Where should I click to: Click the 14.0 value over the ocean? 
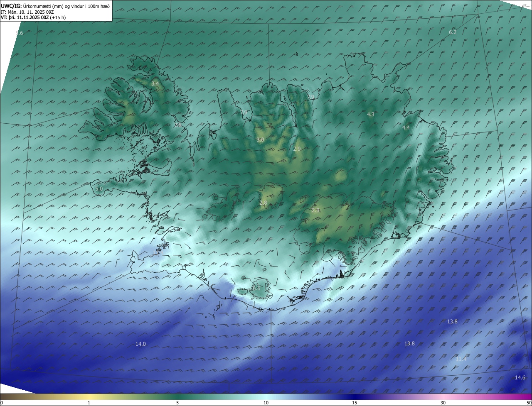click(x=141, y=344)
